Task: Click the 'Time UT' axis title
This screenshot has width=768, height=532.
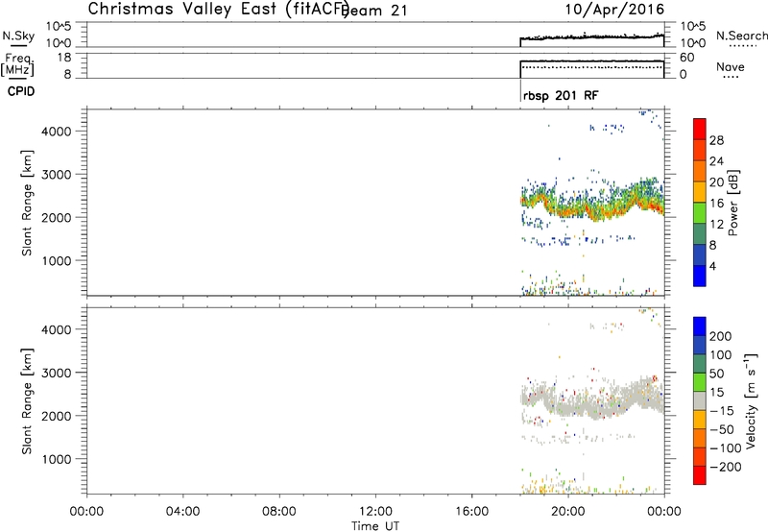Action: pyautogui.click(x=375, y=526)
